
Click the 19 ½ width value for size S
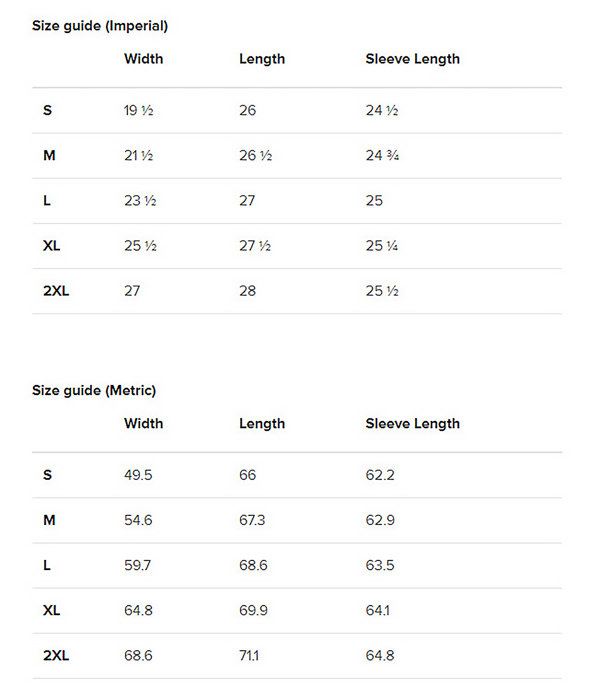click(x=139, y=111)
